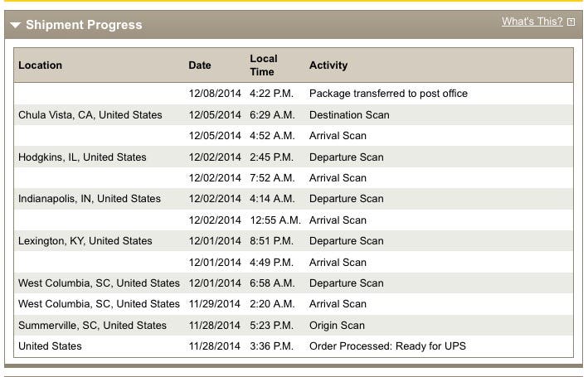Open the What's This? help link

(x=532, y=22)
